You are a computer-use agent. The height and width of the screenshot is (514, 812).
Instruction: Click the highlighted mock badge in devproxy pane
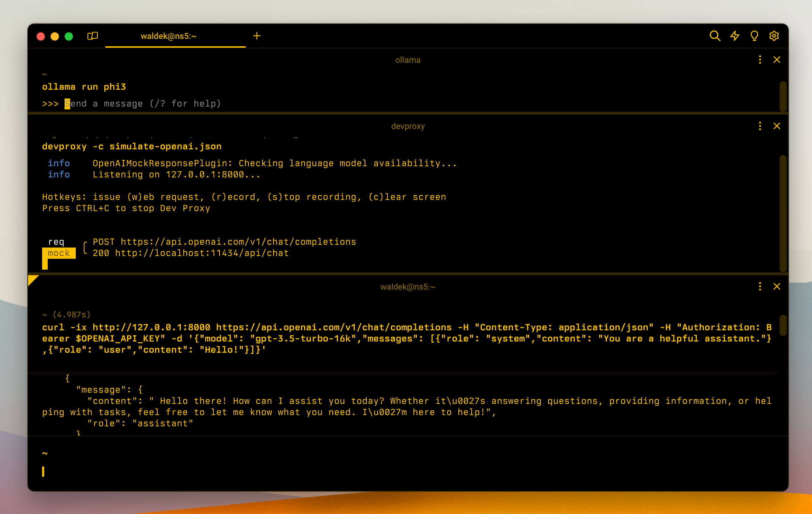[59, 253]
